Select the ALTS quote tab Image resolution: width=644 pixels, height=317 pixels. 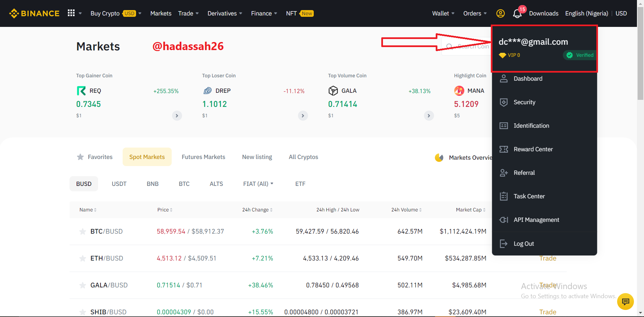(x=216, y=184)
